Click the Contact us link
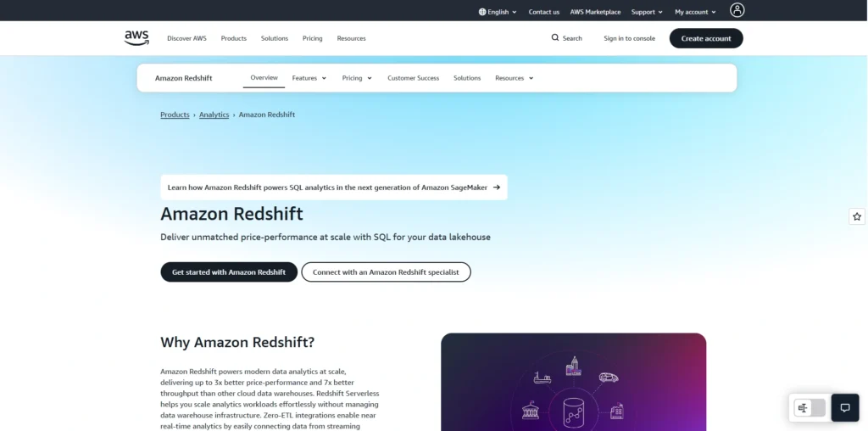 tap(543, 12)
